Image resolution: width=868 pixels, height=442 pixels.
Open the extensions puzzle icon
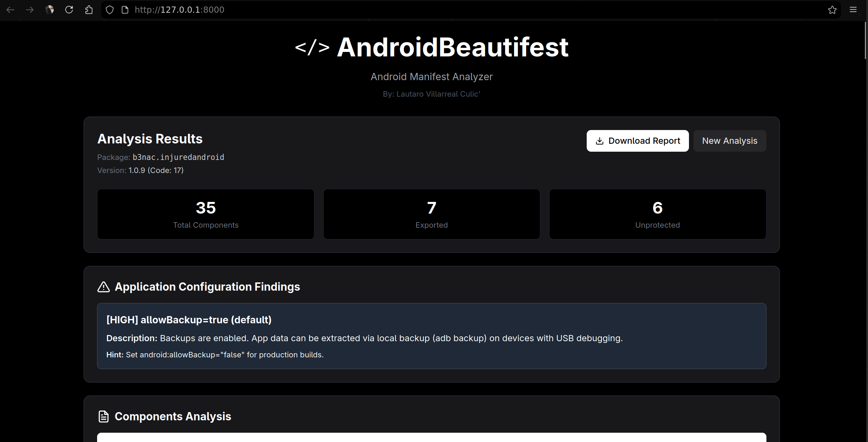(x=89, y=10)
